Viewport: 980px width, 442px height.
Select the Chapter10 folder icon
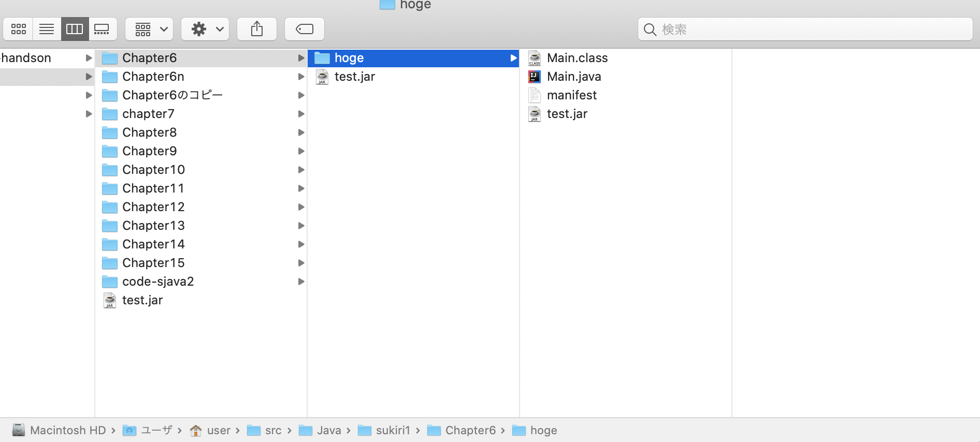[x=110, y=170]
